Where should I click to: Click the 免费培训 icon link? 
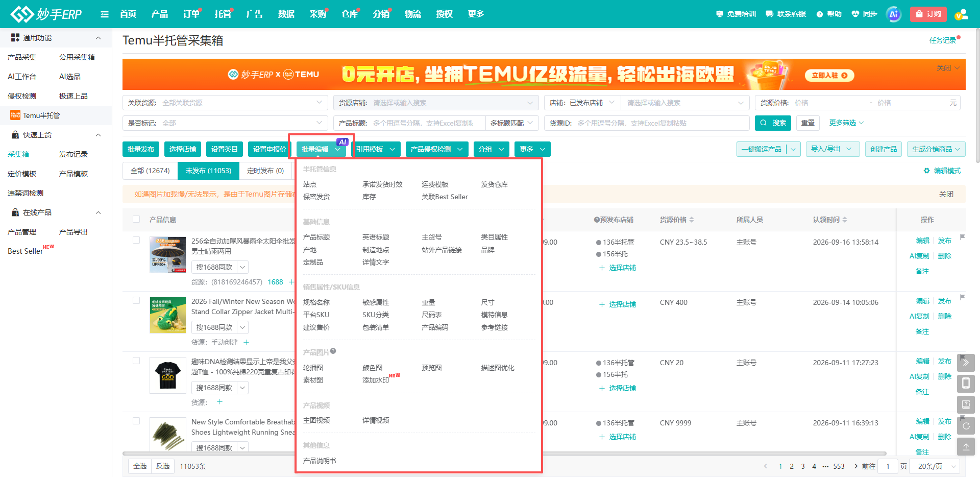720,14
